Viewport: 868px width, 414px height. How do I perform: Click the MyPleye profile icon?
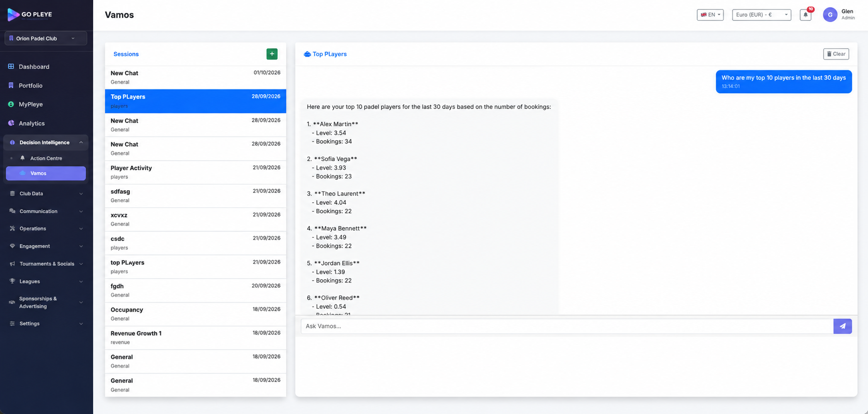coord(11,104)
